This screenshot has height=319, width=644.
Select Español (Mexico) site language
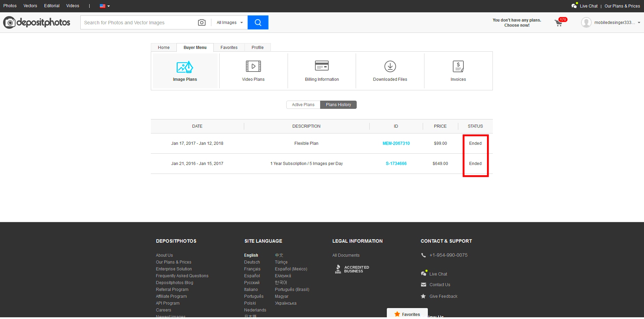(291, 269)
